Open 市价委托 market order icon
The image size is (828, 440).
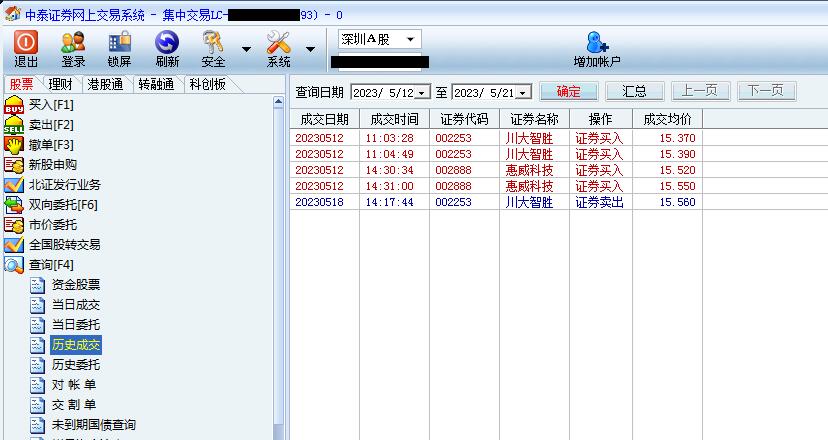(x=14, y=225)
